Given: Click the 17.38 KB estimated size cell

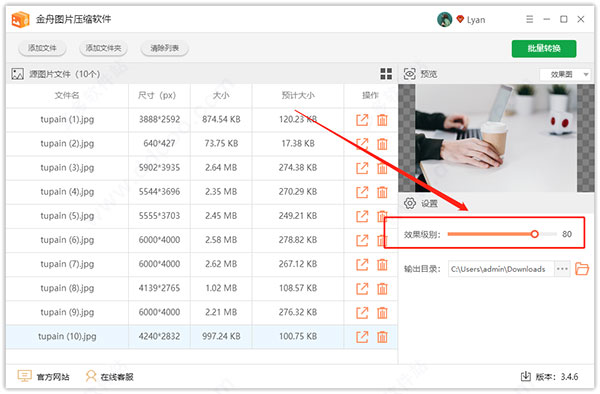Looking at the screenshot, I should coord(298,143).
